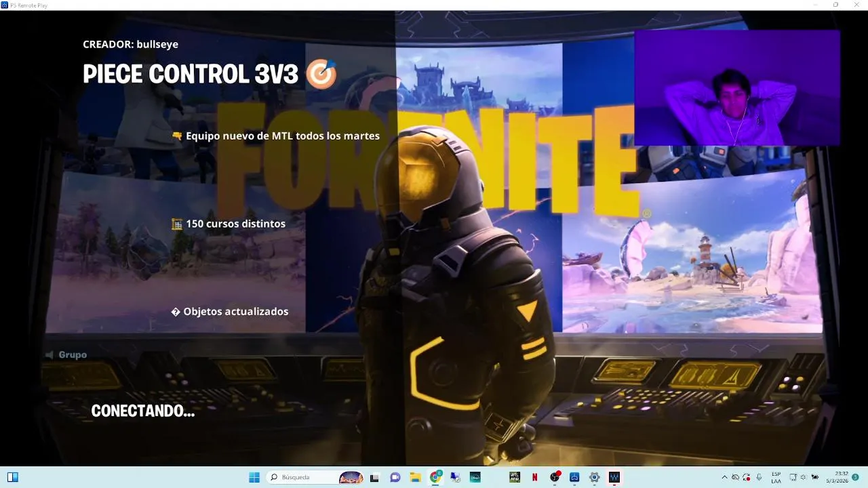
Task: Open the 23:32 clock and calendar
Action: (837, 477)
